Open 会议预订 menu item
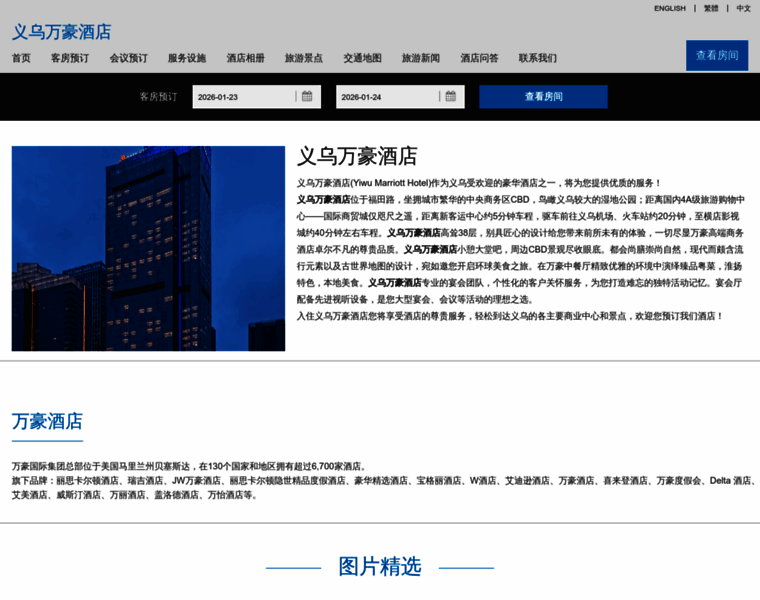Screen dimensions: 760x600 click(x=128, y=58)
